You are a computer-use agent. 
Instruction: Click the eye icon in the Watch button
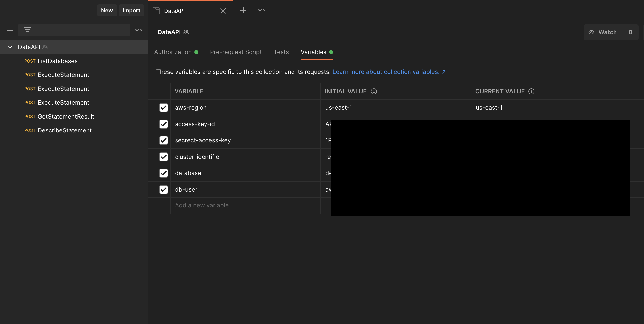591,32
